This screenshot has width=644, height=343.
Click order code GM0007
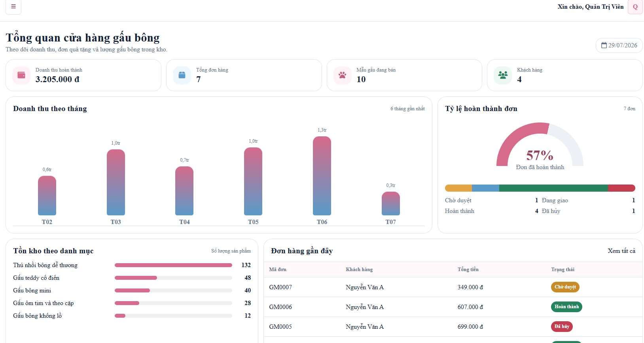(x=280, y=287)
